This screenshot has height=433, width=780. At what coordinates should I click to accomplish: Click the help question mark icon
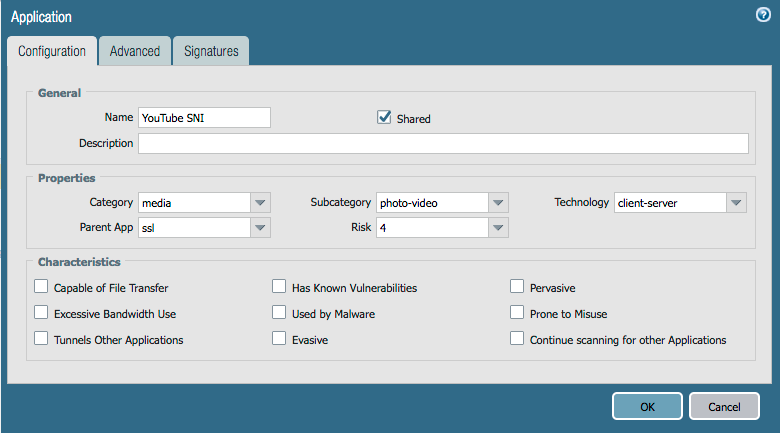coord(763,15)
